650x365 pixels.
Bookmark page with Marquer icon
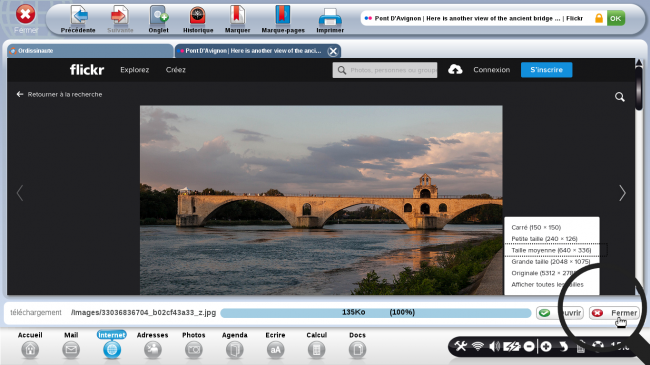237,15
